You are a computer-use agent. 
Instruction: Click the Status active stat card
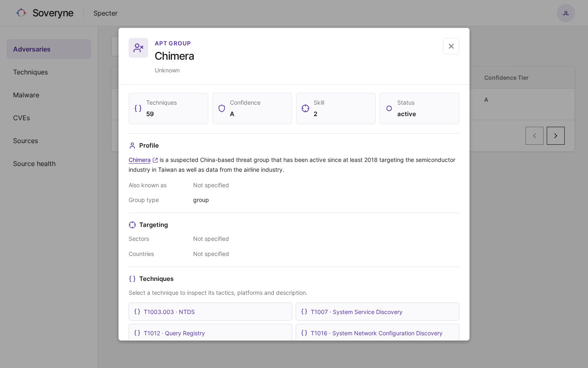click(419, 108)
